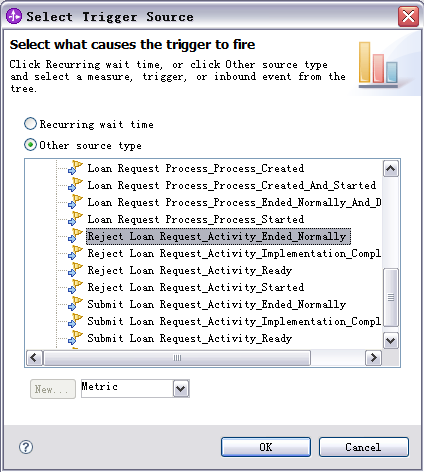
Task: Click the event icon beside Submit Loan Request_Activity_Ready
Action: coord(75,338)
